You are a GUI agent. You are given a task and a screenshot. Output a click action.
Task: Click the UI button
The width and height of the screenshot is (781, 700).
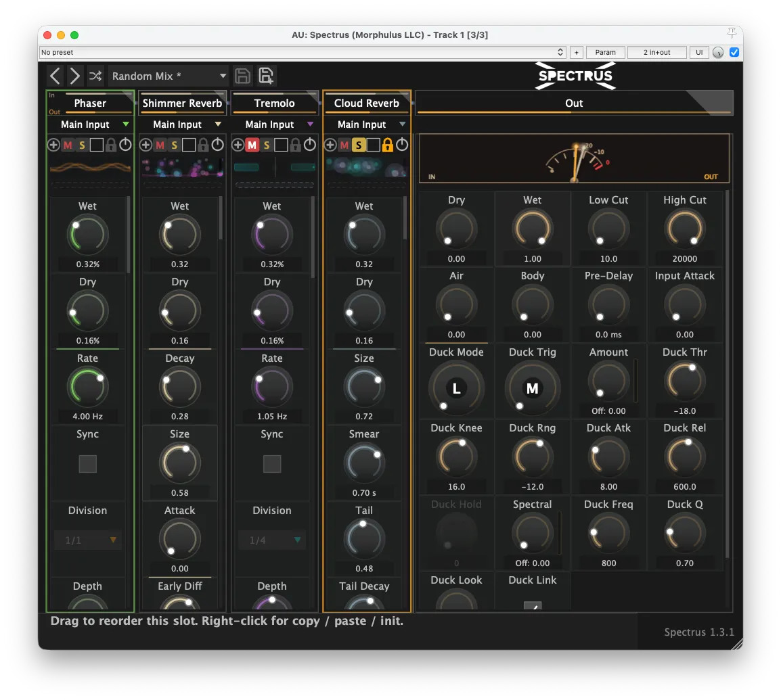pos(699,52)
